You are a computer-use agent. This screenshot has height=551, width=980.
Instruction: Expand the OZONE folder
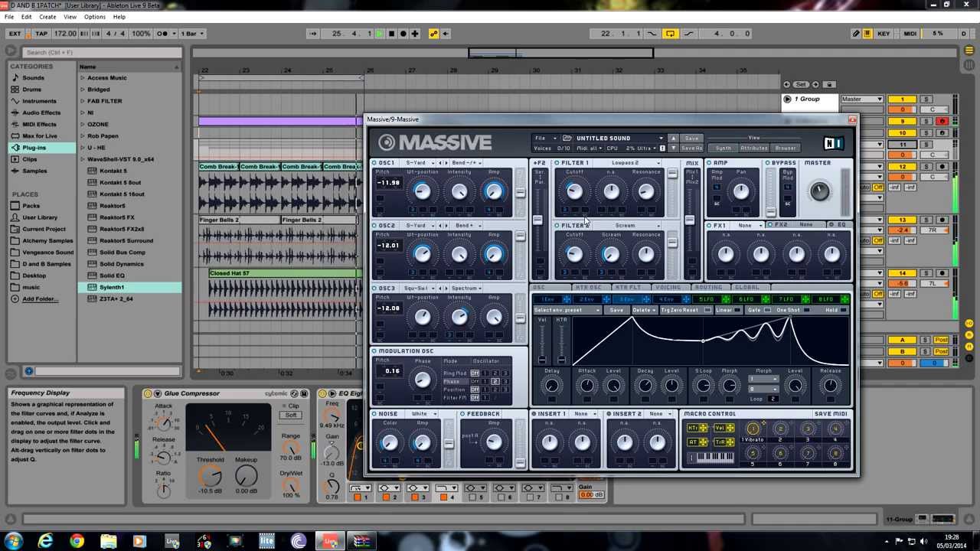[x=82, y=124]
